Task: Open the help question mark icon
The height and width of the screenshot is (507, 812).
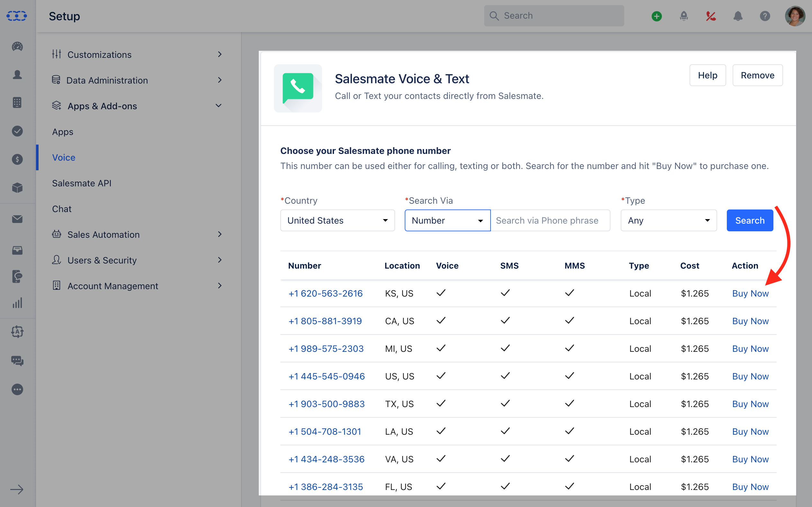Action: [765, 16]
